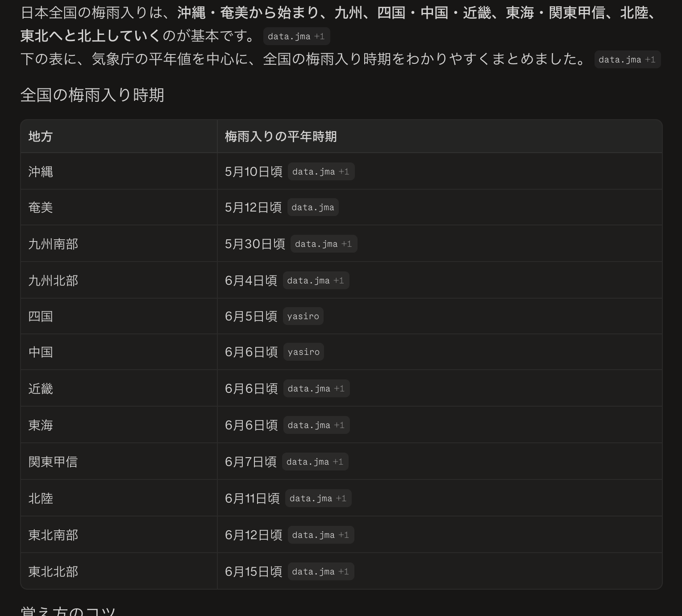
Task: Open data.jma citation in 東北南部 row
Action: tap(320, 535)
